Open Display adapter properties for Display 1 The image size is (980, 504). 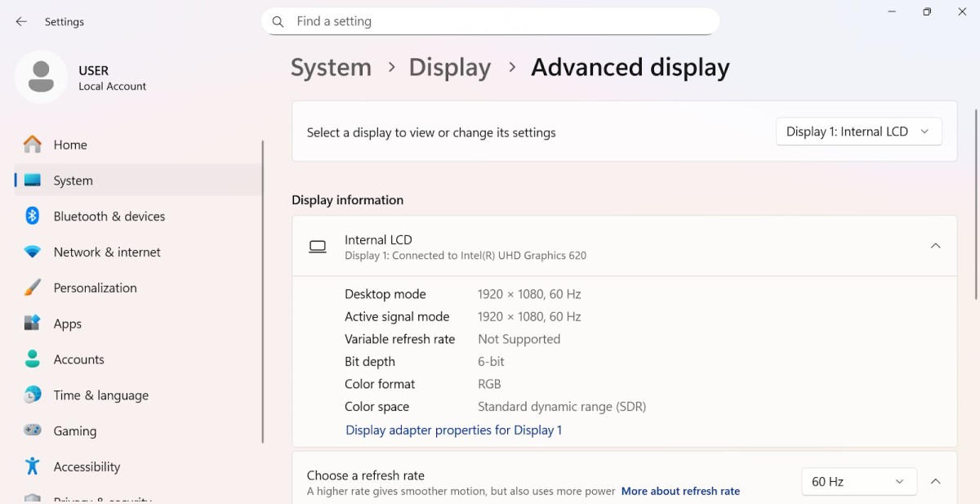pyautogui.click(x=453, y=430)
